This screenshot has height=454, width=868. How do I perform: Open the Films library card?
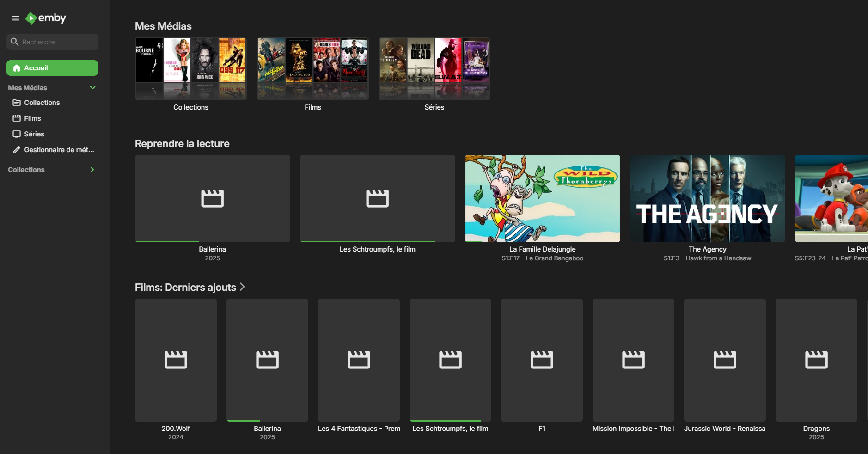click(x=313, y=69)
